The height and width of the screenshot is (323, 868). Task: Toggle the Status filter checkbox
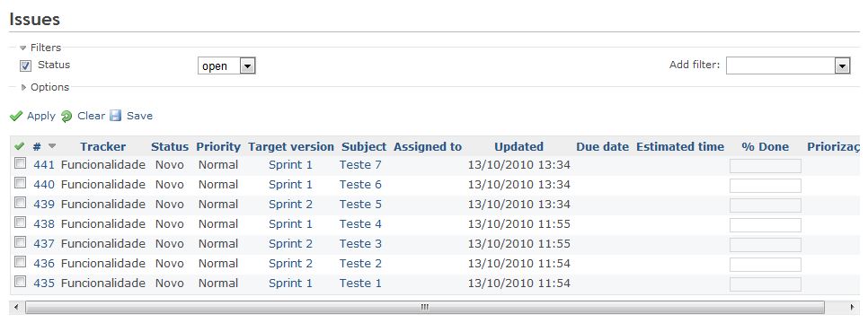coord(25,65)
